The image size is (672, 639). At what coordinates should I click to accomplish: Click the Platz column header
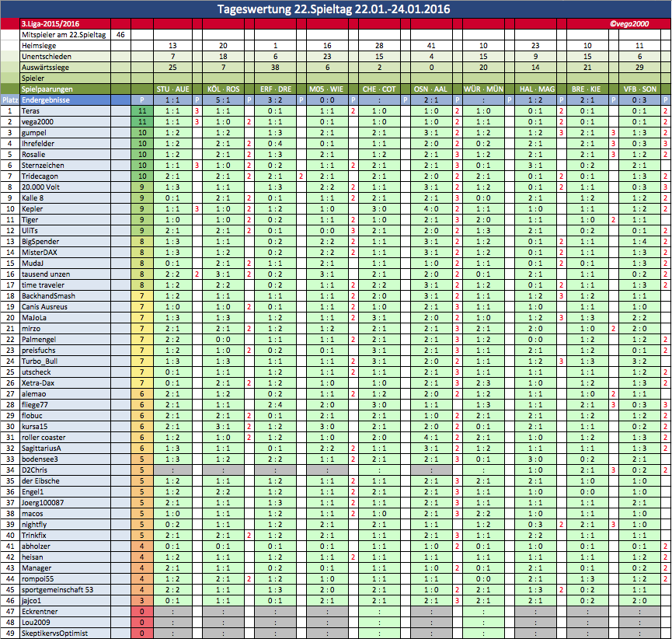click(10, 100)
